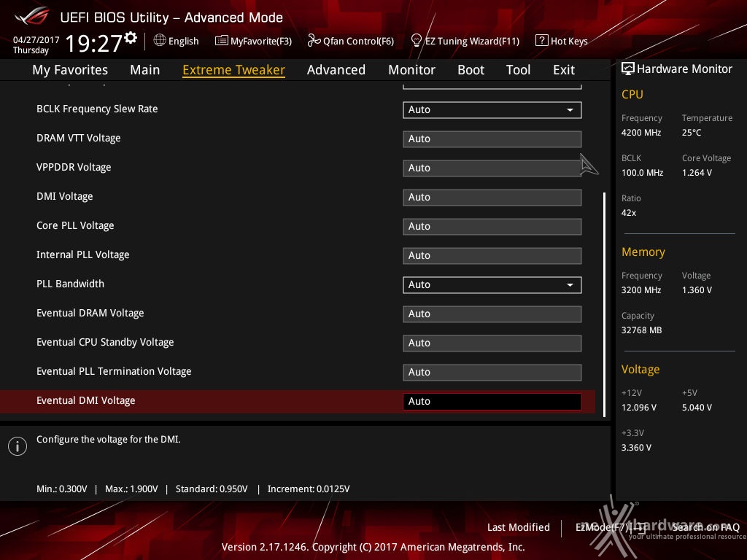Image resolution: width=747 pixels, height=560 pixels.
Task: Select Eventual PLL Termination Voltage label
Action: point(114,371)
